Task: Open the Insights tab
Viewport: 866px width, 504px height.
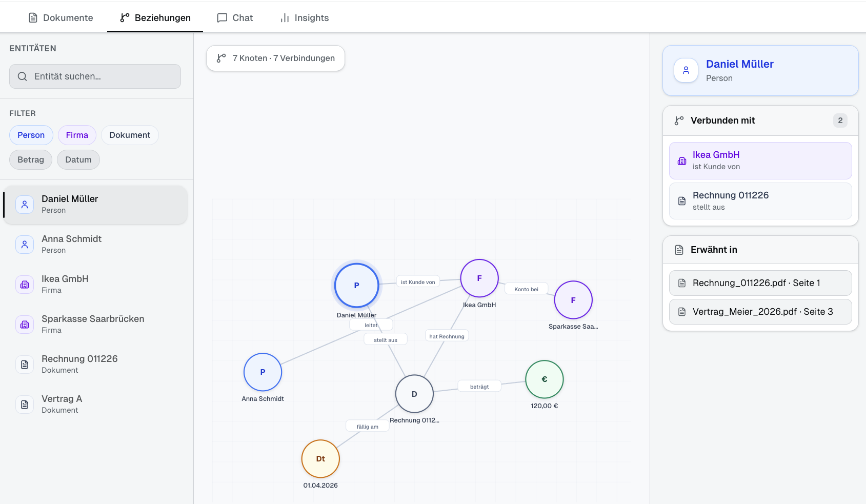Action: point(304,18)
